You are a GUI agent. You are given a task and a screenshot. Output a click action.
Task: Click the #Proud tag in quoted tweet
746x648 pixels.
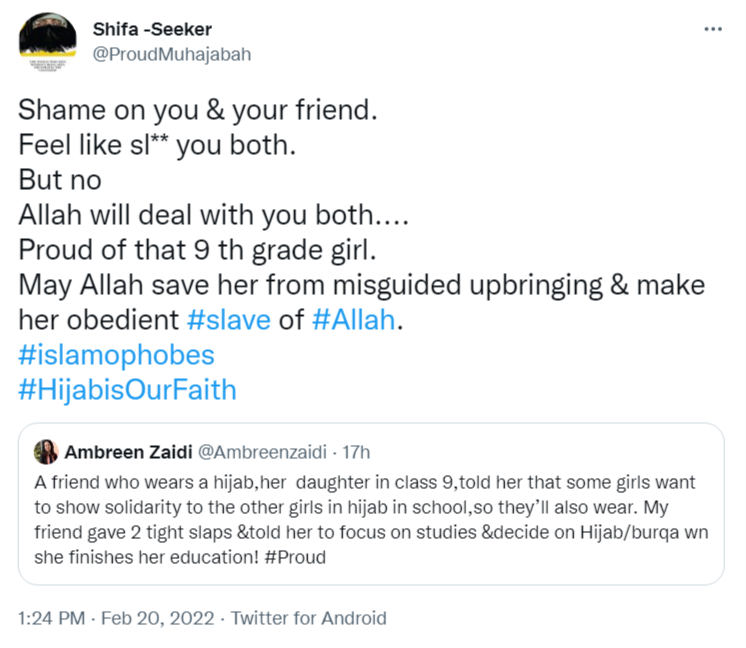pyautogui.click(x=294, y=558)
